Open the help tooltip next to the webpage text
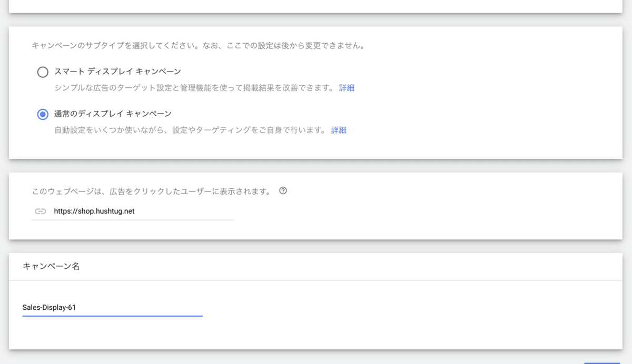 (283, 191)
